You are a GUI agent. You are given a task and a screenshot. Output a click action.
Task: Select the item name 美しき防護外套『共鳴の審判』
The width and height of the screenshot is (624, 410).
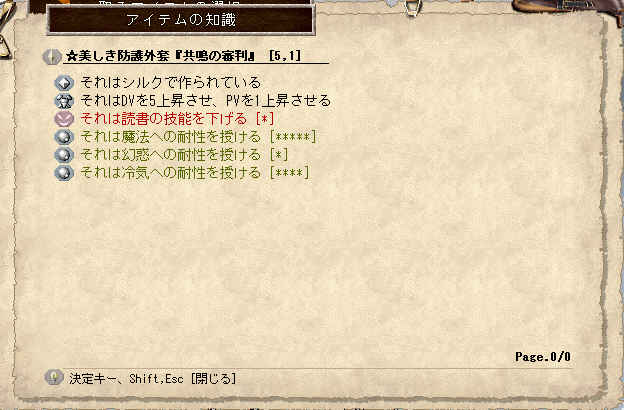pyautogui.click(x=161, y=56)
